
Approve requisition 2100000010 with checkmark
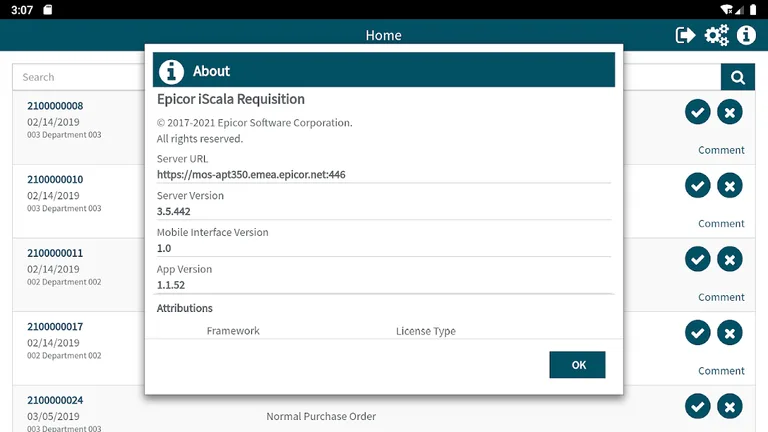pos(698,185)
